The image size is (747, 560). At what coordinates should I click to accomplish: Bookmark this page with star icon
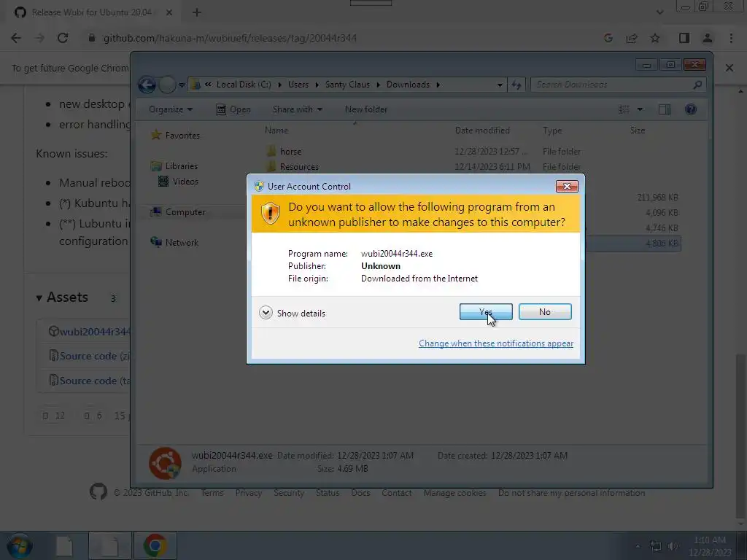[655, 38]
